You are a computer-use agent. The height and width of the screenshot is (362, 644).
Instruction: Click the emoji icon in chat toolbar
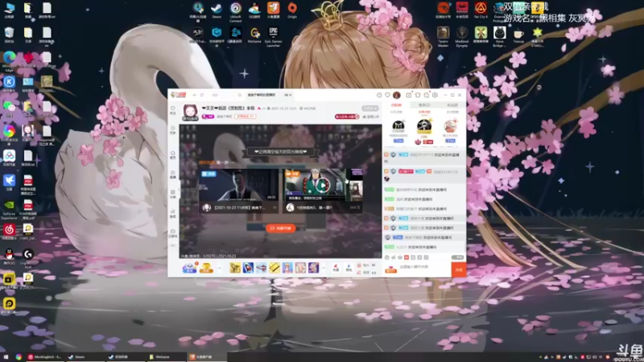386,257
